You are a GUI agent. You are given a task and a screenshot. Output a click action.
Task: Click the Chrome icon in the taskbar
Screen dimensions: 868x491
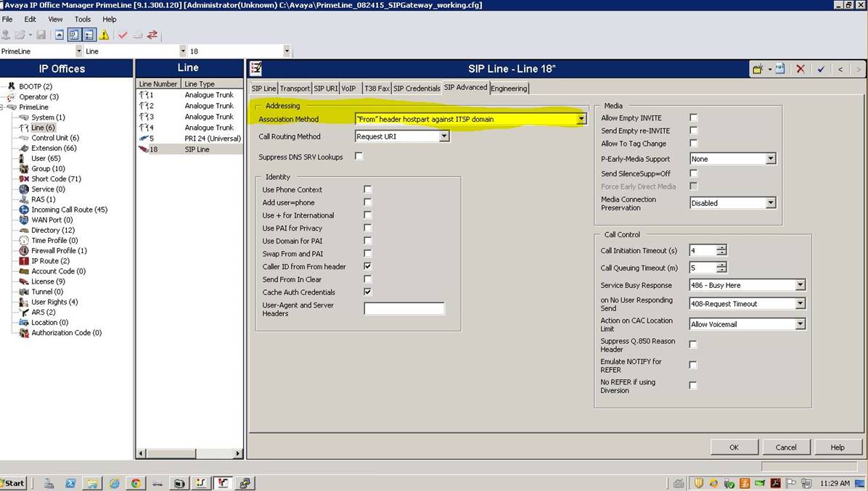pyautogui.click(x=136, y=483)
